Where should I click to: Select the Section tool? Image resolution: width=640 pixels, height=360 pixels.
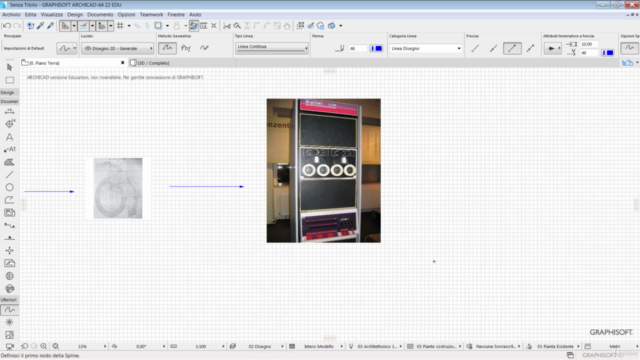click(9, 225)
